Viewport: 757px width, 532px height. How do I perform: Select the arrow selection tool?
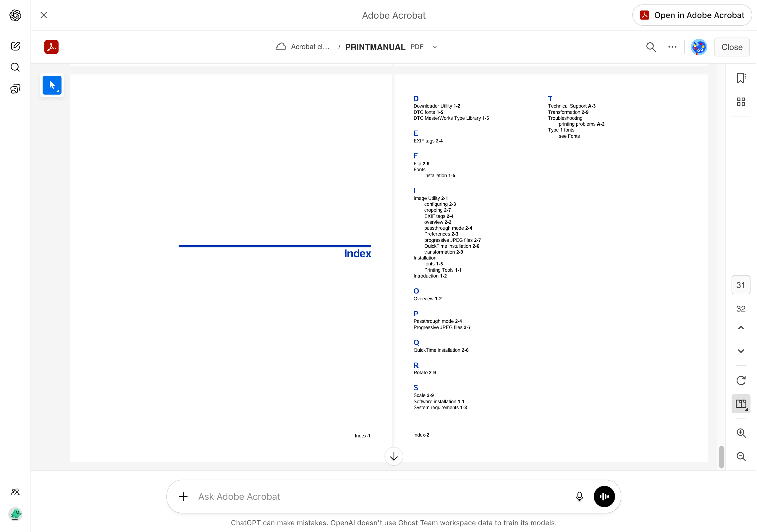click(52, 85)
